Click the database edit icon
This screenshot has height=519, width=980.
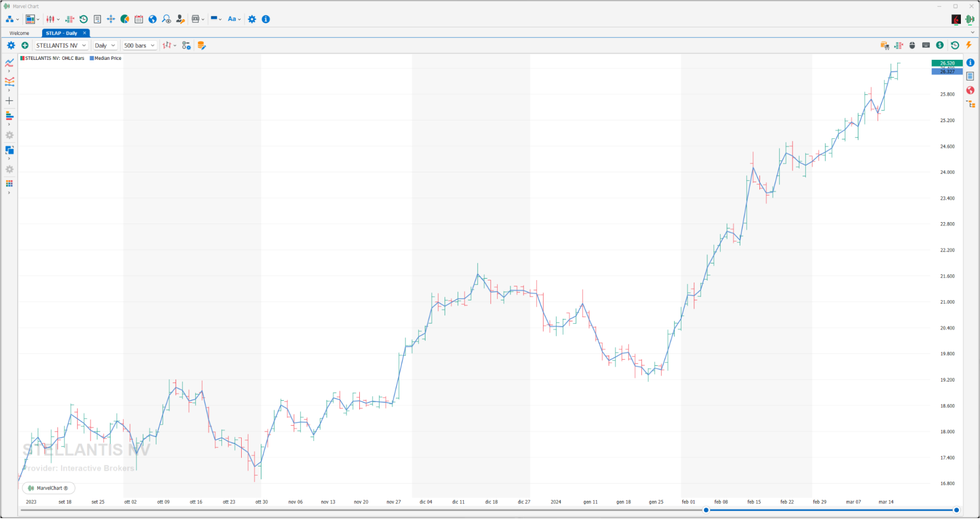201,46
